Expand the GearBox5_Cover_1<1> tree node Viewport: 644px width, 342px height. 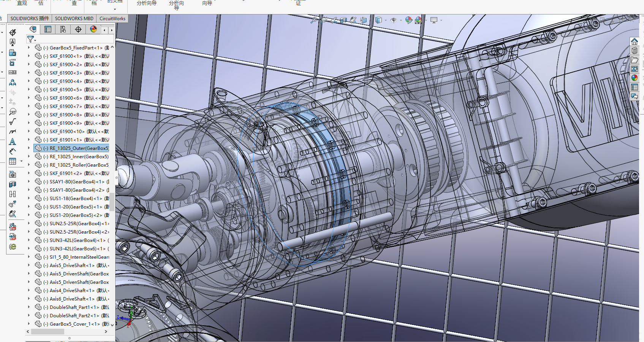tap(29, 324)
